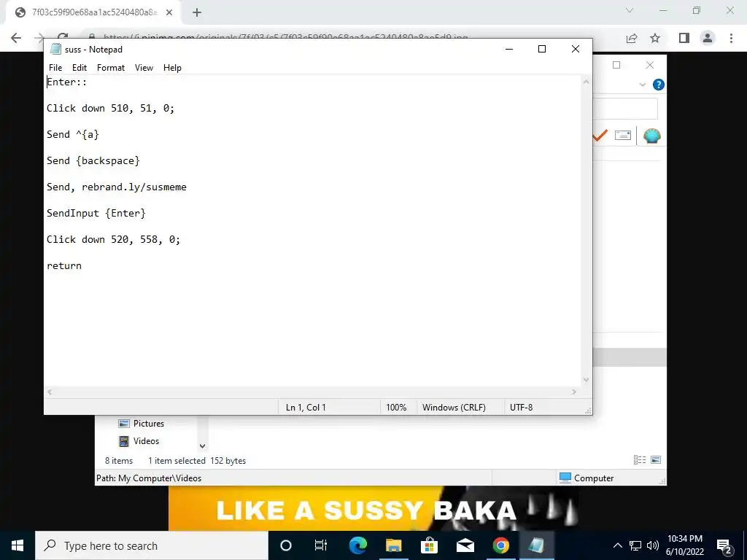Click the 'SendInput {Enter}' line
The height and width of the screenshot is (560, 747).
click(96, 213)
